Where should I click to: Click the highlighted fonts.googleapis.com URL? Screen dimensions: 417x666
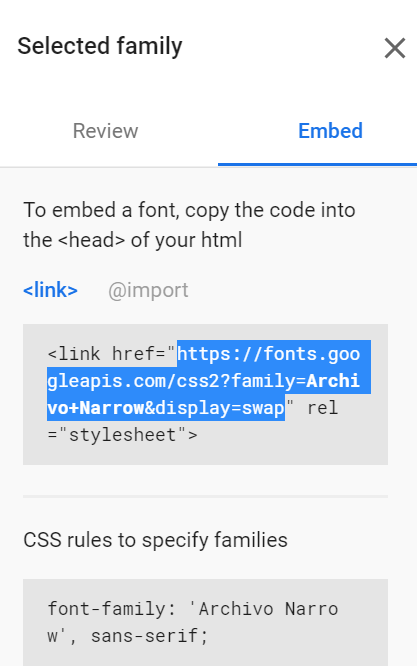[x=208, y=381]
